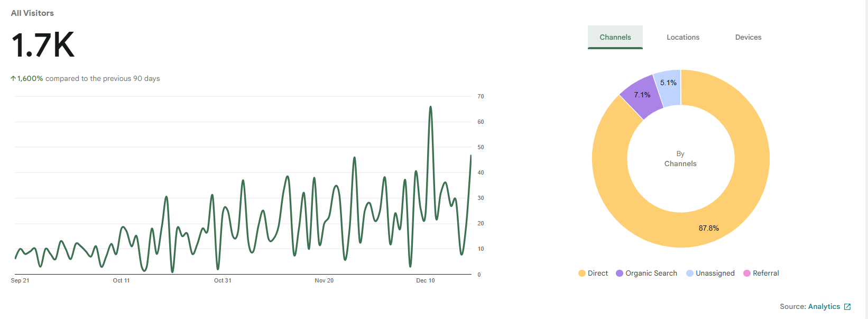
Task: Click the purple Organic Search legend dot
Action: [x=620, y=273]
